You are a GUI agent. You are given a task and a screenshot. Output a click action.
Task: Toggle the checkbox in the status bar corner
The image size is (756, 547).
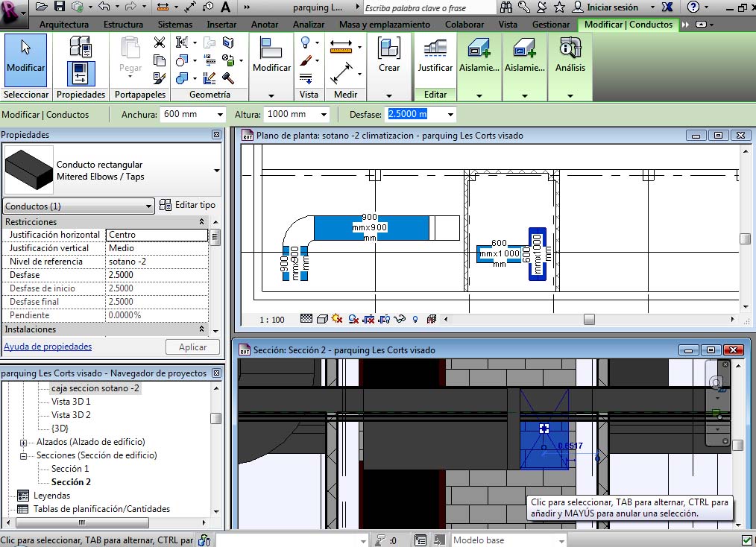(748, 540)
